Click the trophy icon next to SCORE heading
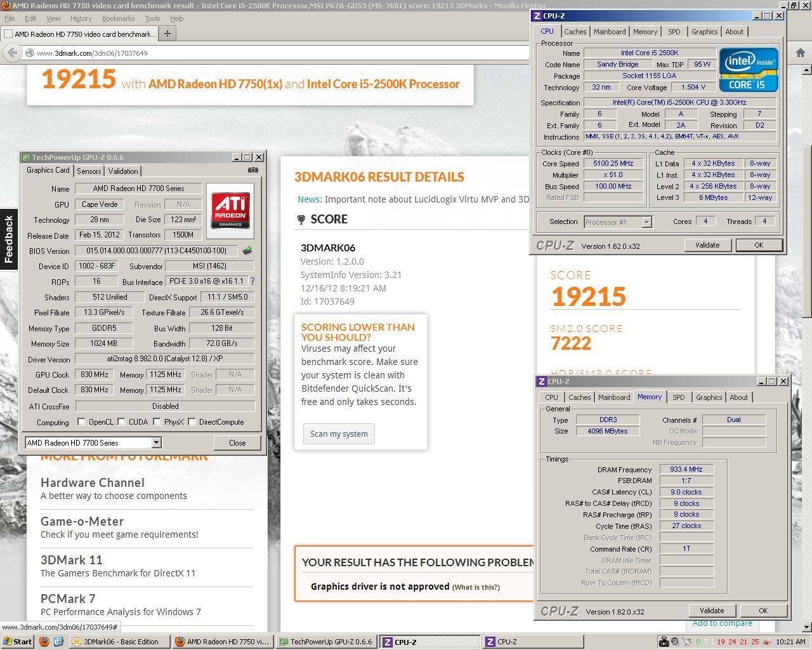Viewport: 812px width, 650px height. (x=301, y=220)
